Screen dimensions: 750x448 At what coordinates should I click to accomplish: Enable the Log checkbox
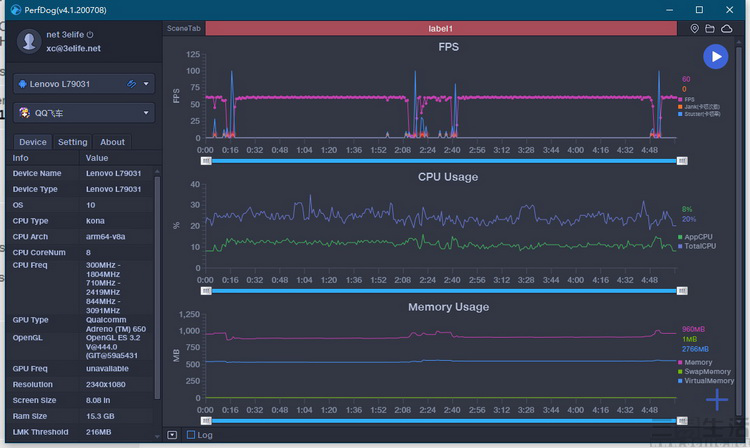tap(191, 435)
